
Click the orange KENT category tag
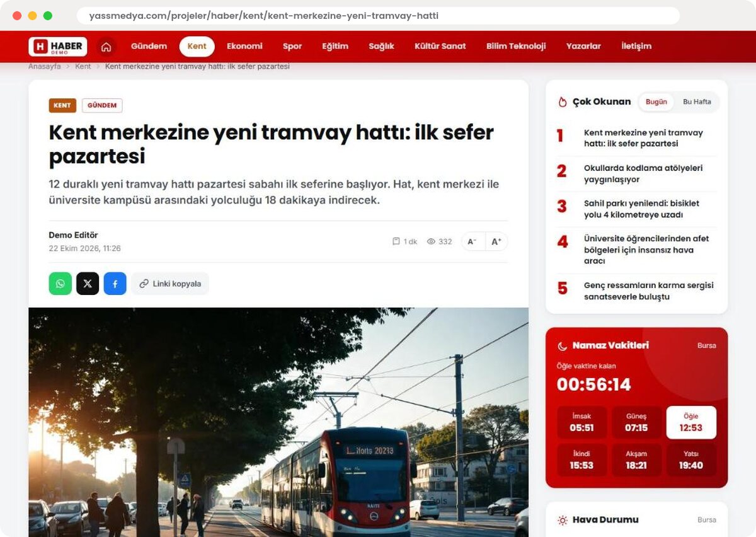(62, 106)
